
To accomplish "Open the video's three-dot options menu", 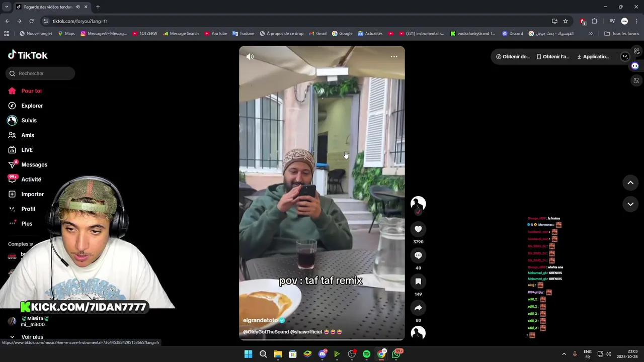I will [394, 56].
